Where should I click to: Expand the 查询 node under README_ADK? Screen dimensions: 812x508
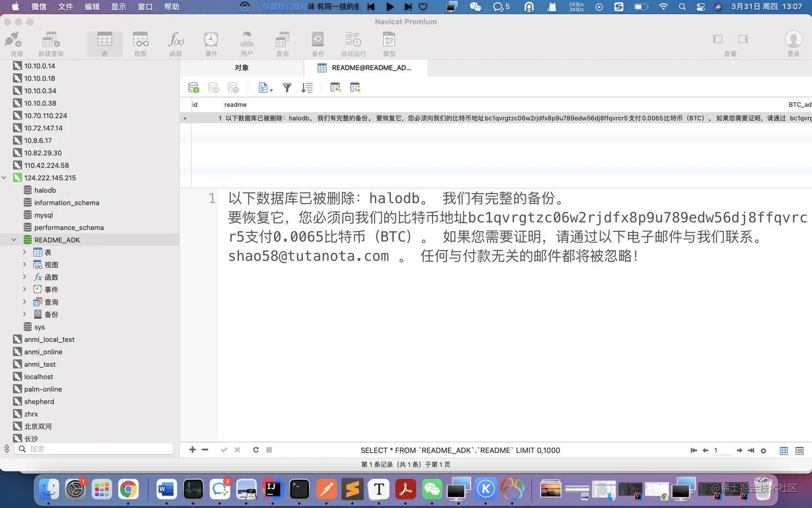[24, 302]
